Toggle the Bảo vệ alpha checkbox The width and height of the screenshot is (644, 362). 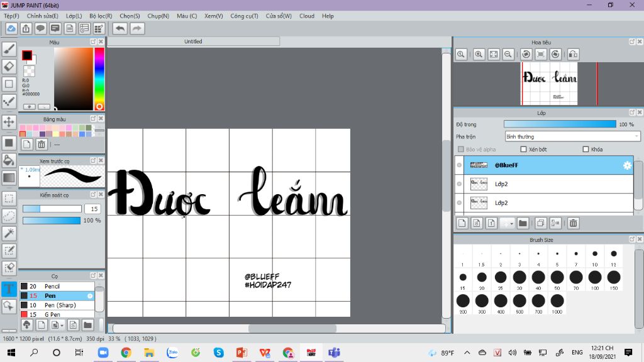(x=461, y=150)
